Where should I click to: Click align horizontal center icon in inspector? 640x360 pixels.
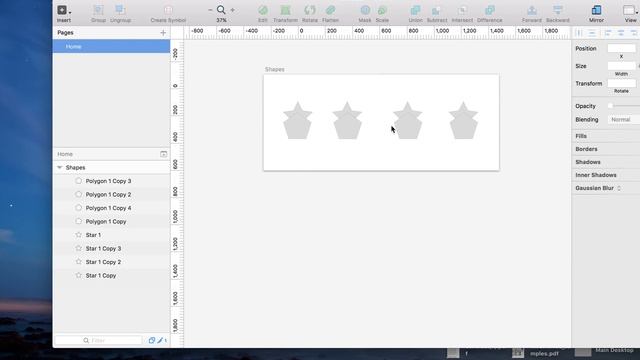[621, 33]
